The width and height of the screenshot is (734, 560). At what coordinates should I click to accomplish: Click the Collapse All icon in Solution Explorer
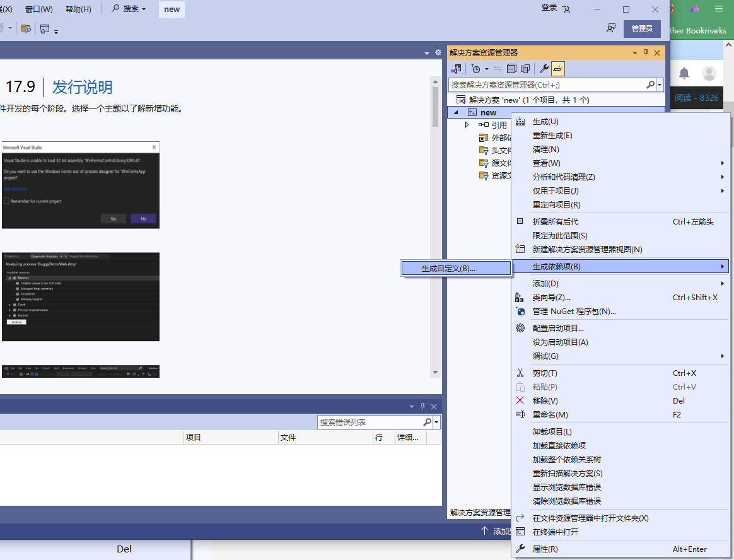pos(511,69)
